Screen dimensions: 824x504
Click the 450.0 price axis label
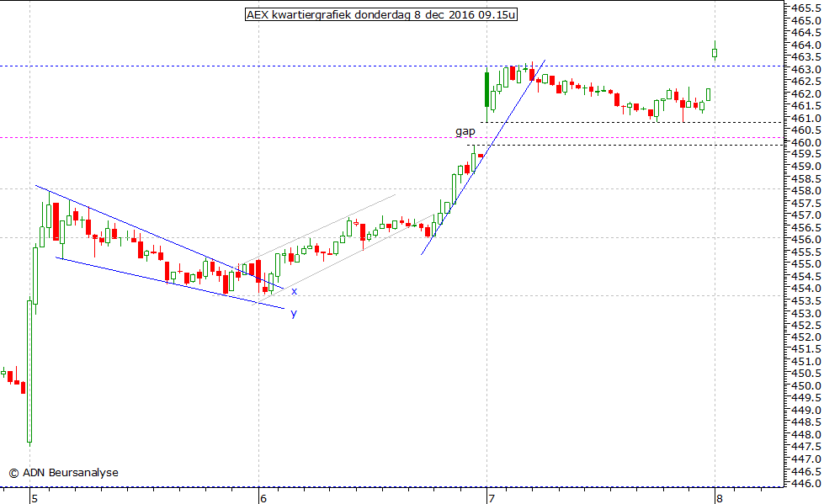(805, 385)
